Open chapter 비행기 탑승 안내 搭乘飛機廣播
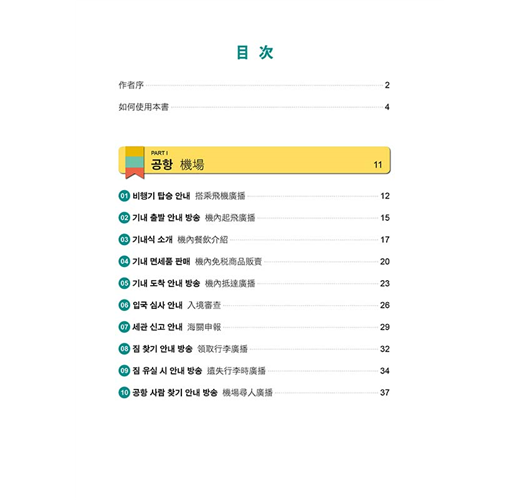Screen dimensions: 520x500 coord(254,196)
